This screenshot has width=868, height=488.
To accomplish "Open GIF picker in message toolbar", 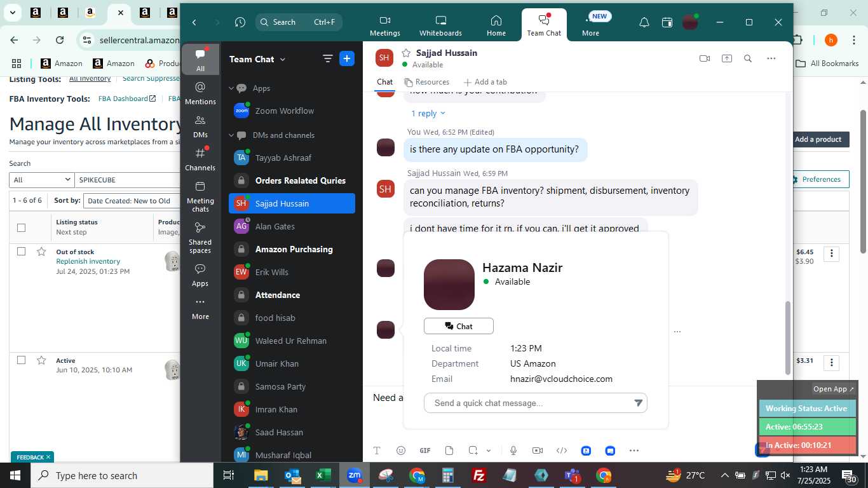I will pyautogui.click(x=425, y=451).
